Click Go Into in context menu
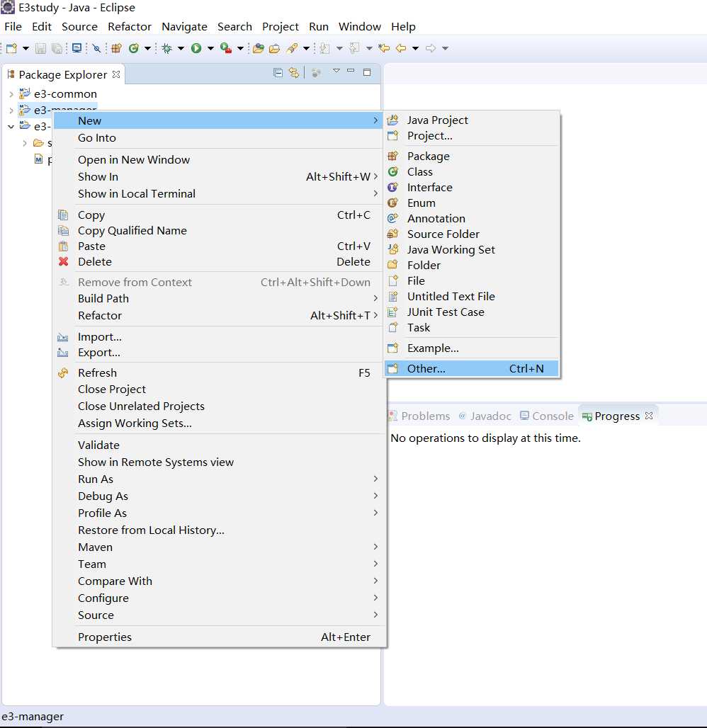The width and height of the screenshot is (707, 728). 219,138
